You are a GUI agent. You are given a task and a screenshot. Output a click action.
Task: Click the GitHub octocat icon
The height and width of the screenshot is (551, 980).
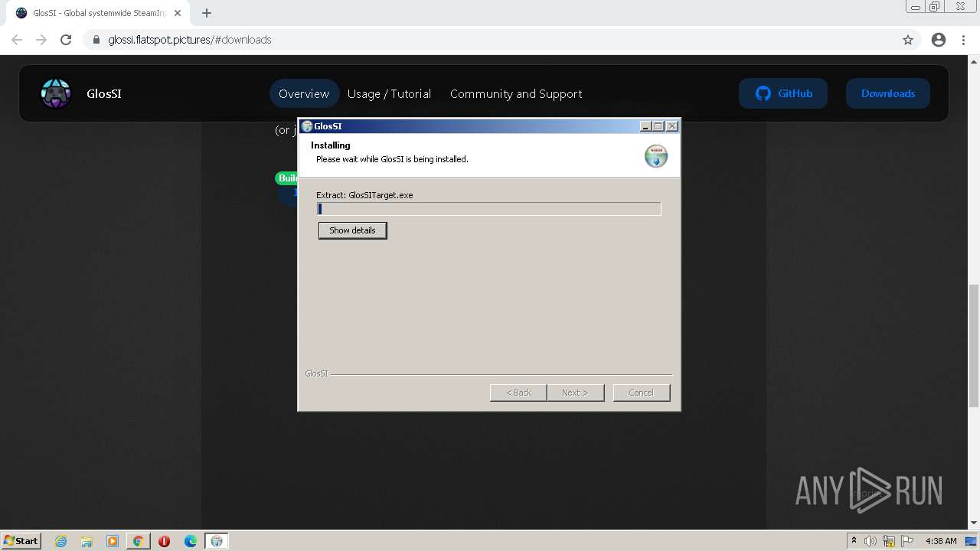(x=763, y=93)
